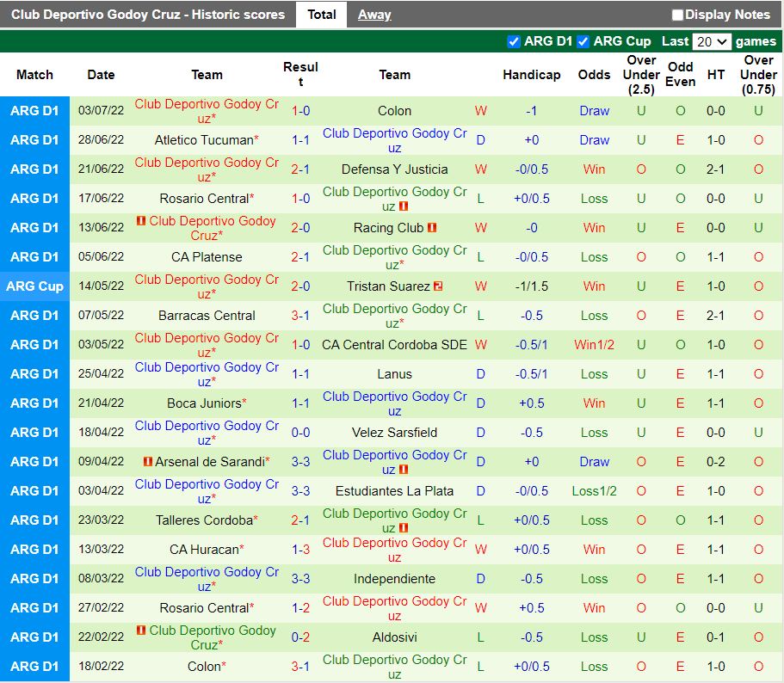Click the Loss odds link in the Lanus row
The height and width of the screenshot is (683, 784).
click(x=595, y=374)
